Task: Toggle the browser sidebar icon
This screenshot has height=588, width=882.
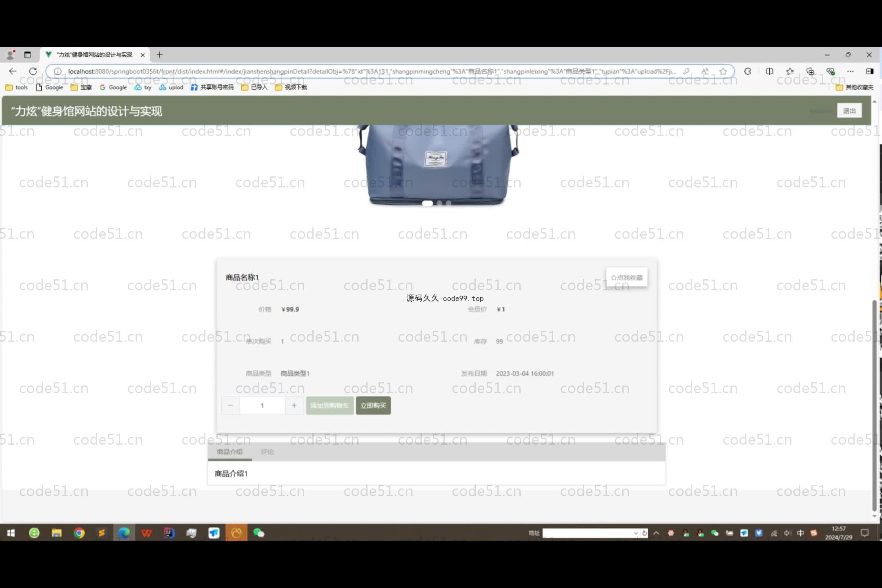Action: coord(870,71)
